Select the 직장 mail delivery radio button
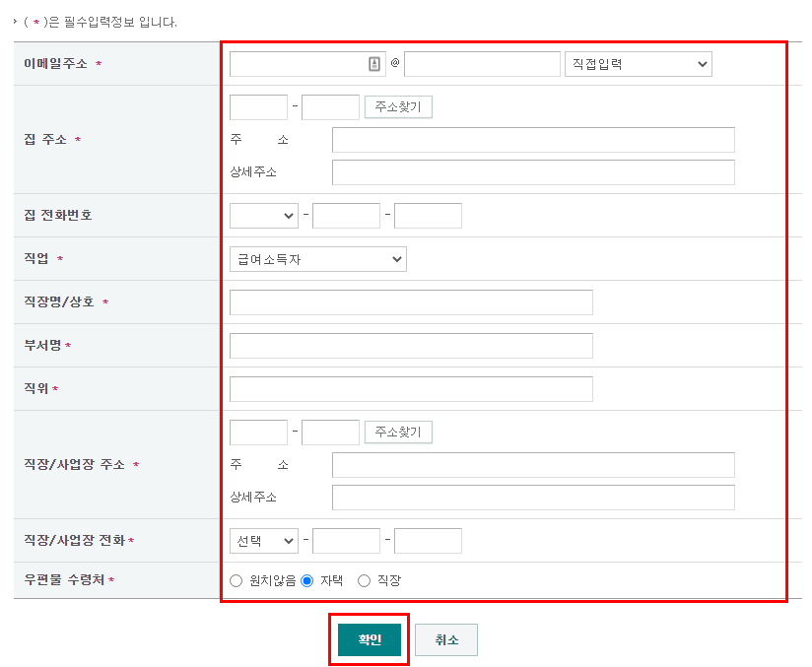812x667 pixels. pos(364,581)
